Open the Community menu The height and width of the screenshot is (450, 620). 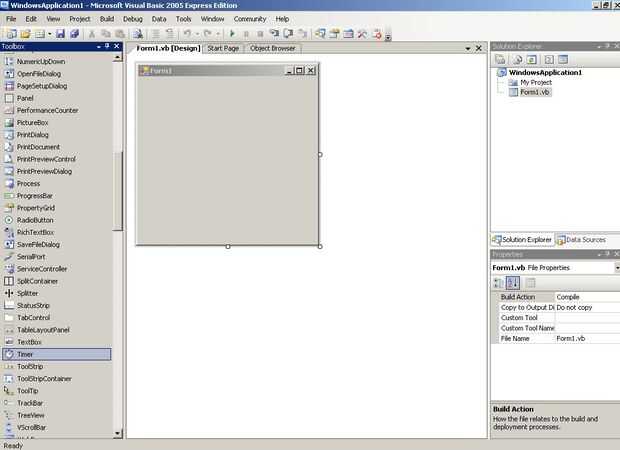(x=250, y=19)
